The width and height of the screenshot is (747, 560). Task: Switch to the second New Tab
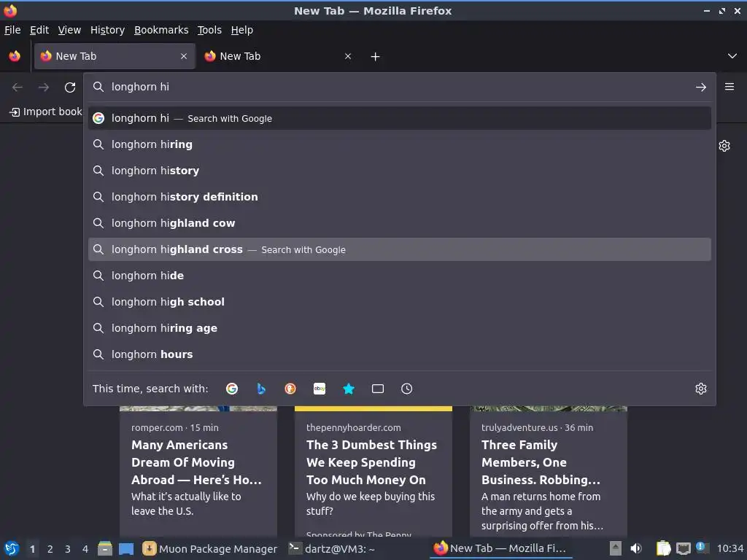[x=279, y=56]
